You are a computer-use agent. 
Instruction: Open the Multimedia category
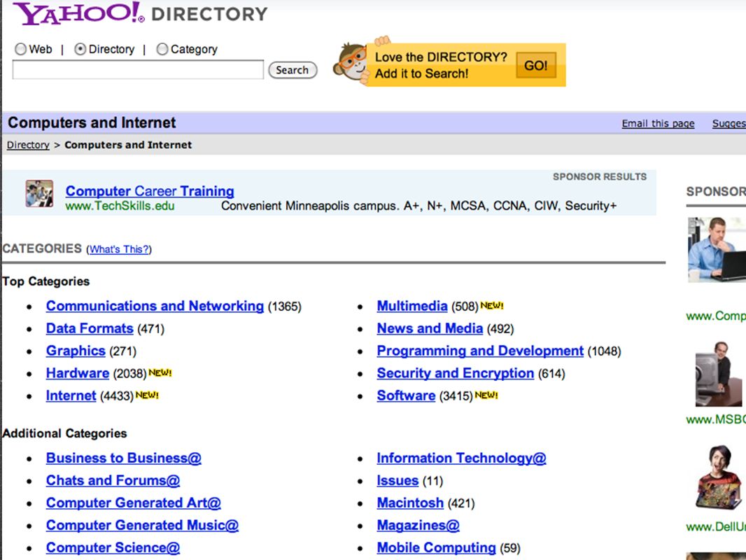(x=412, y=306)
